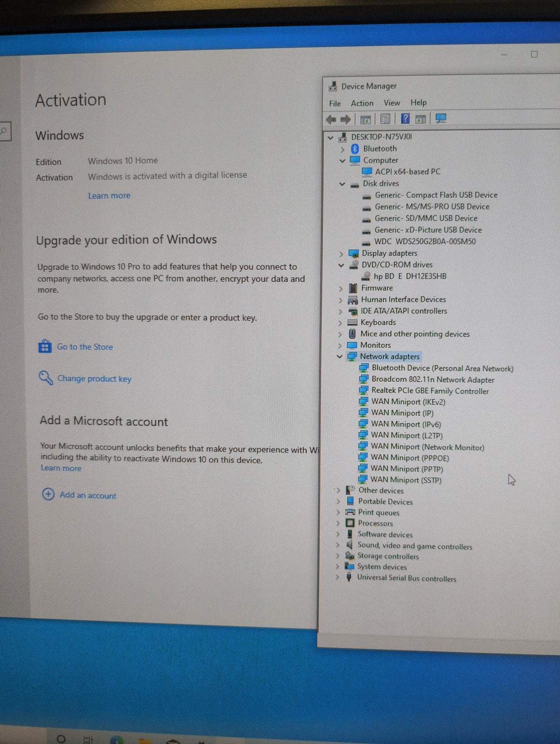Open the Action menu in Device Manager
The image size is (560, 744).
(x=362, y=103)
